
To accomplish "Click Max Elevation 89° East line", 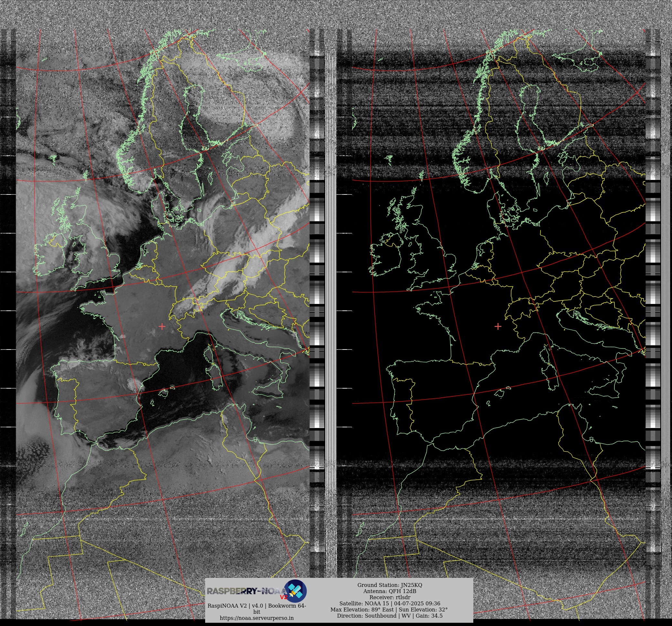I will click(389, 610).
